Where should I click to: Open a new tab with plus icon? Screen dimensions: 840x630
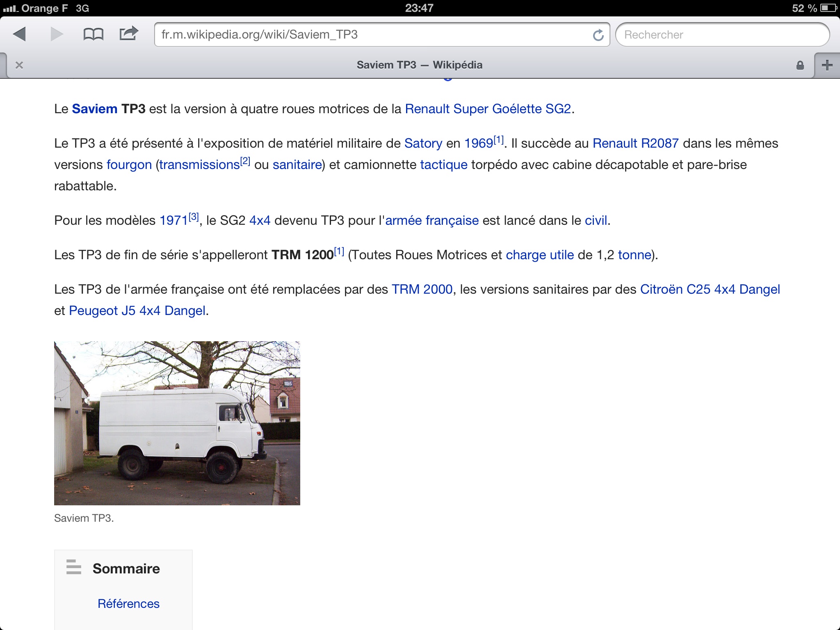pyautogui.click(x=827, y=65)
